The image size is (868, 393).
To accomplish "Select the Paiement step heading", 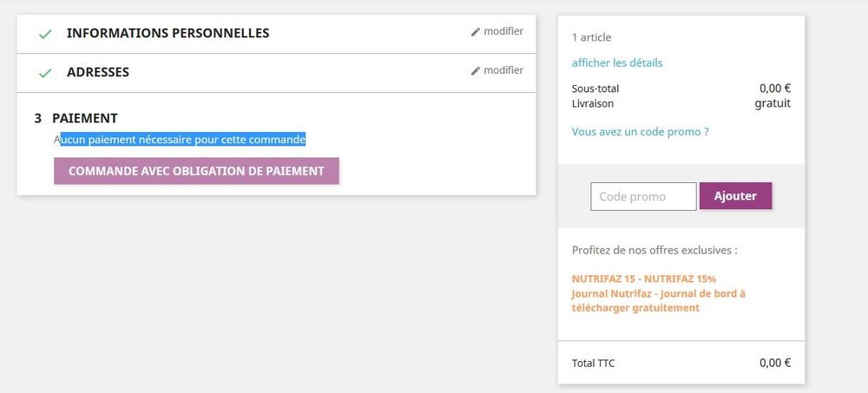I will point(84,118).
